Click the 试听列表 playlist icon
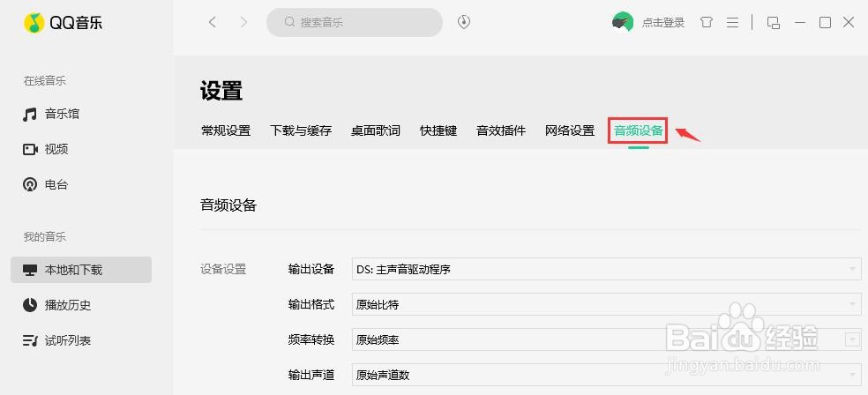868x395 pixels. tap(30, 340)
